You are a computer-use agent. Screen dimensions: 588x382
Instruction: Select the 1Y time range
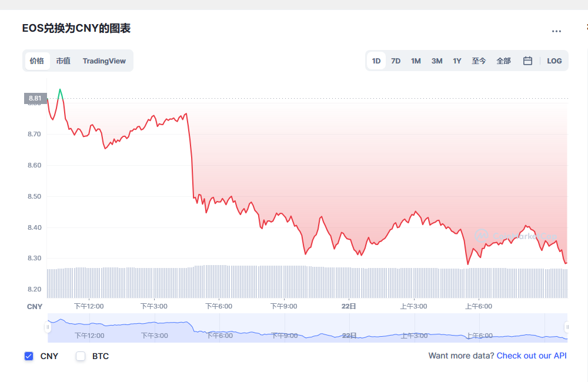(457, 61)
